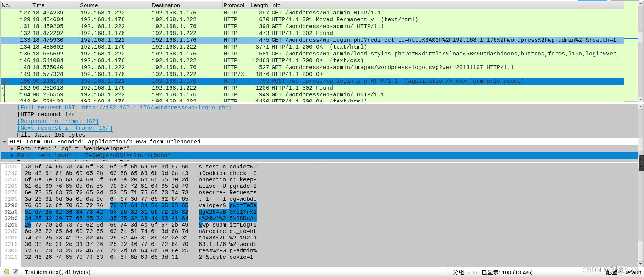Click ASCII text "ct_to=ht" in bytes pane
The height and width of the screenshot is (277, 644).
click(243, 231)
